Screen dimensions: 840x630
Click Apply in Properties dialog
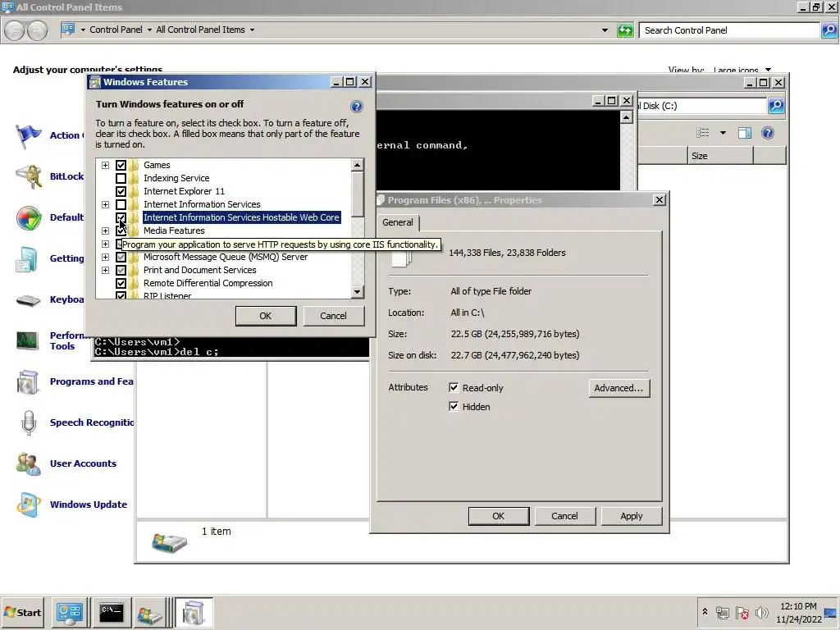(x=631, y=516)
